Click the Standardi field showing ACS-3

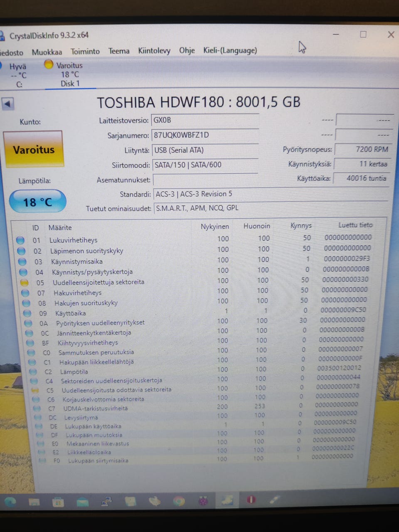tap(270, 194)
